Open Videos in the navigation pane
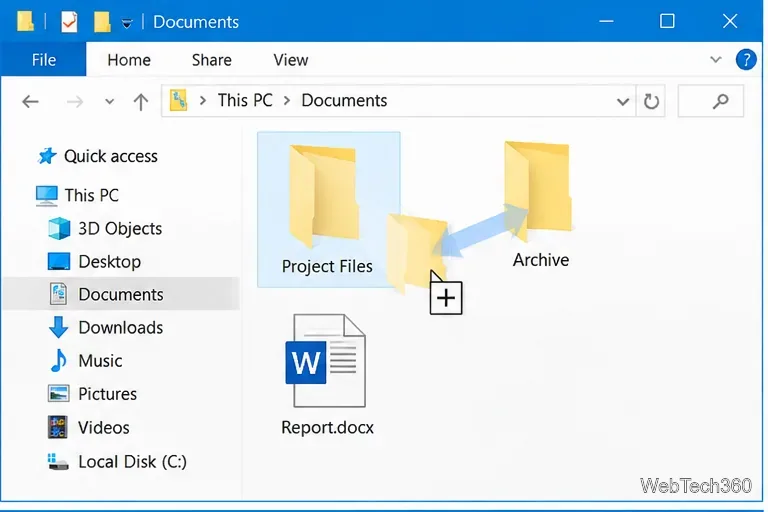The width and height of the screenshot is (768, 512). [103, 428]
